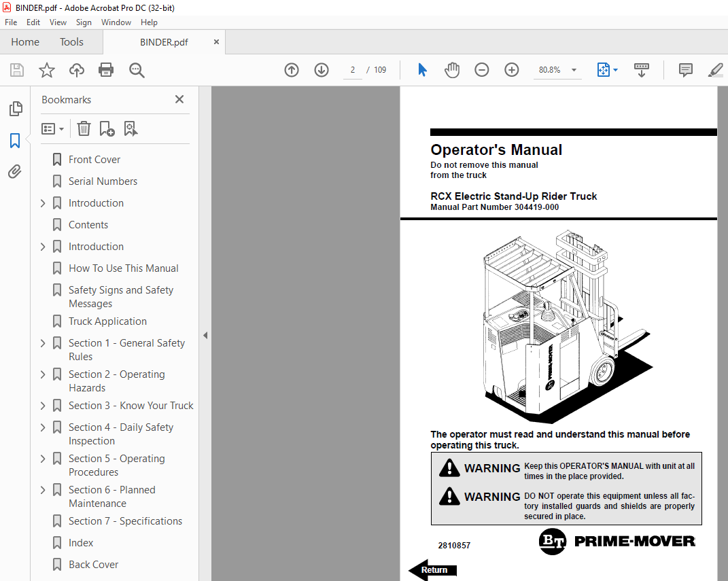Viewport: 728px width, 581px height.
Task: Open the File menu
Action: point(11,22)
